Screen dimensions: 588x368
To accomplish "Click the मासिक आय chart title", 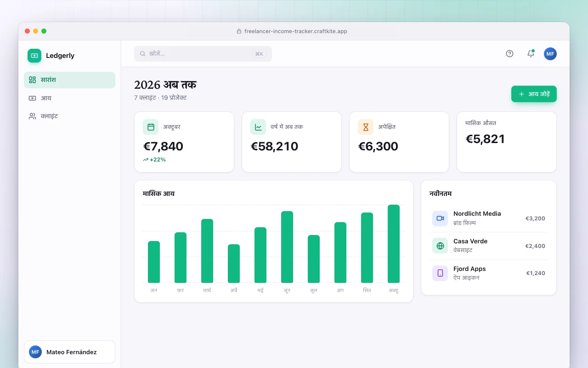I will (x=158, y=194).
